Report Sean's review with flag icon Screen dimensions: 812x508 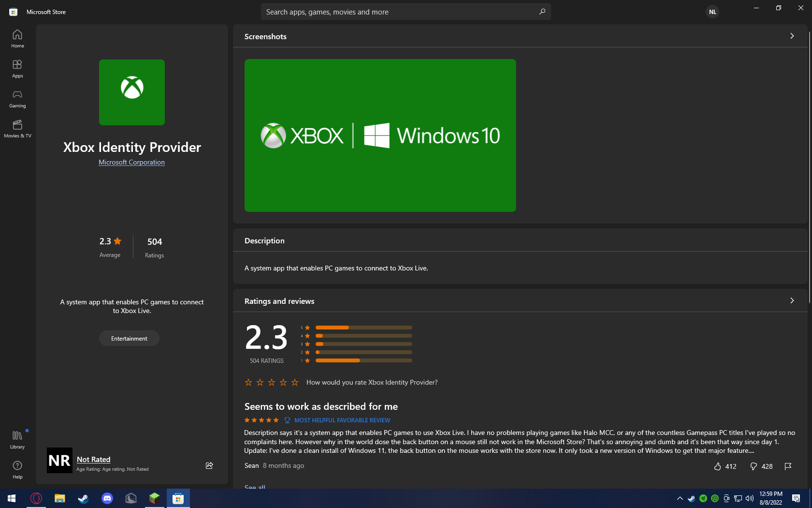tap(788, 466)
